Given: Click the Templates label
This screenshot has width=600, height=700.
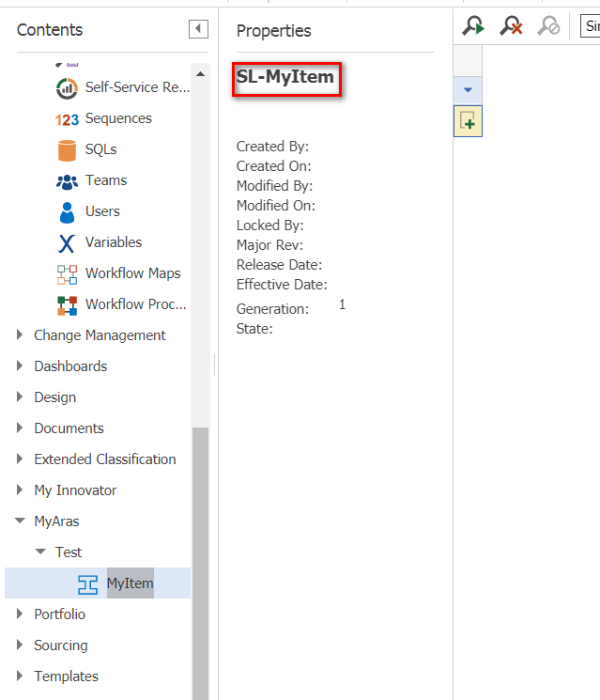Looking at the screenshot, I should [x=66, y=677].
